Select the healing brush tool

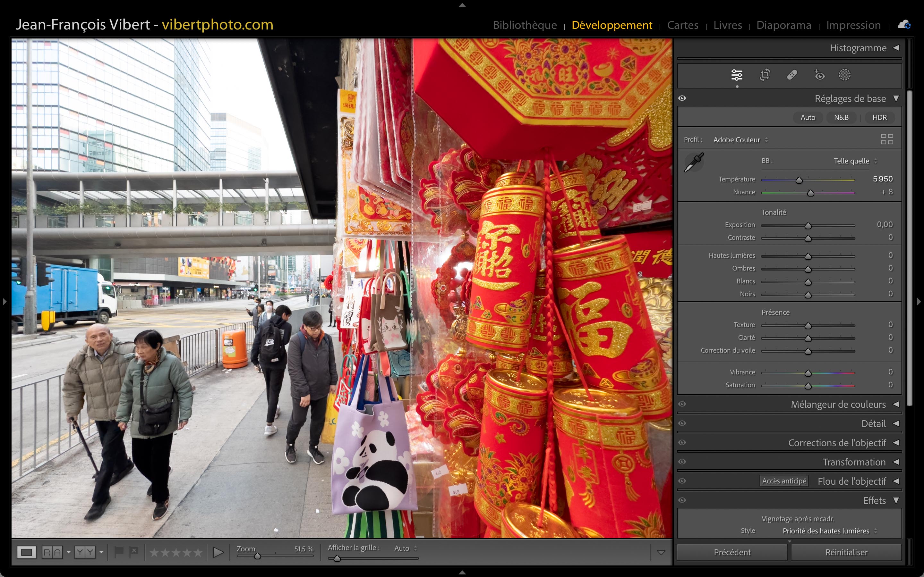pos(792,75)
